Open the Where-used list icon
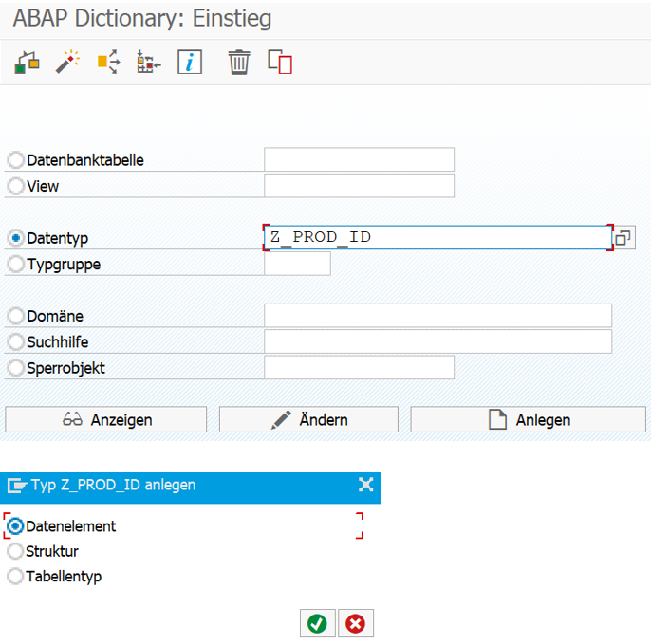651x644 pixels. point(108,63)
